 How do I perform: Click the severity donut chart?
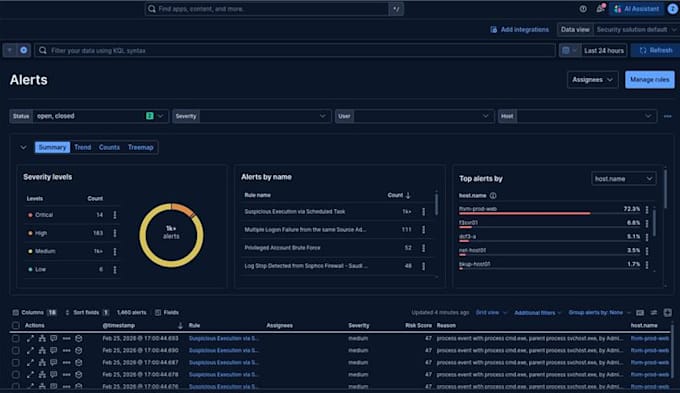point(171,236)
